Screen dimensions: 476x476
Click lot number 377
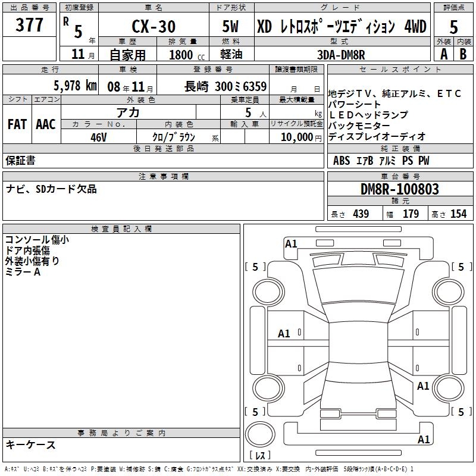pos(29,25)
